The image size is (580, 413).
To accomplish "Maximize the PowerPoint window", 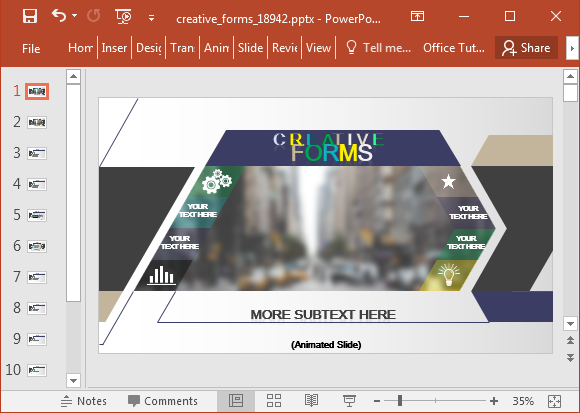I will point(510,16).
